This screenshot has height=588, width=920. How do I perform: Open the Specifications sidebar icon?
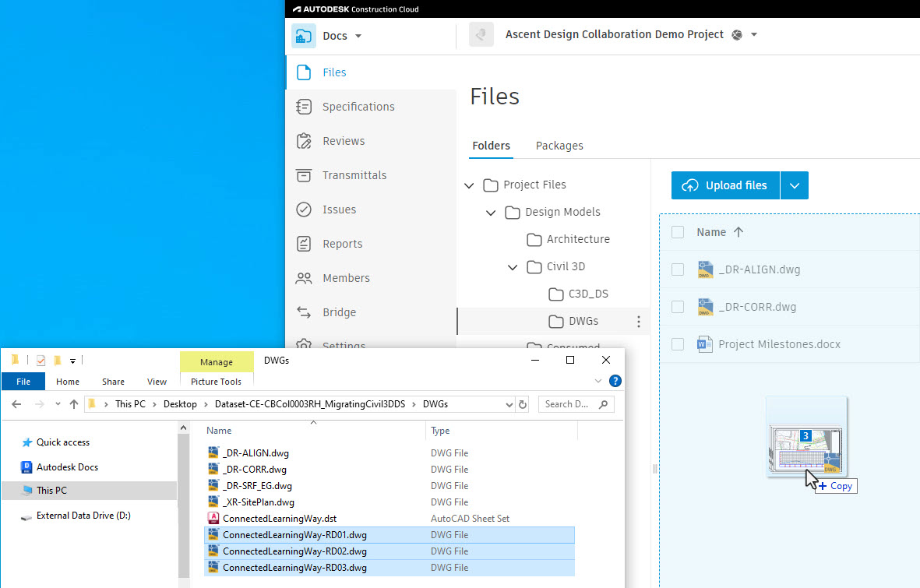pos(304,106)
